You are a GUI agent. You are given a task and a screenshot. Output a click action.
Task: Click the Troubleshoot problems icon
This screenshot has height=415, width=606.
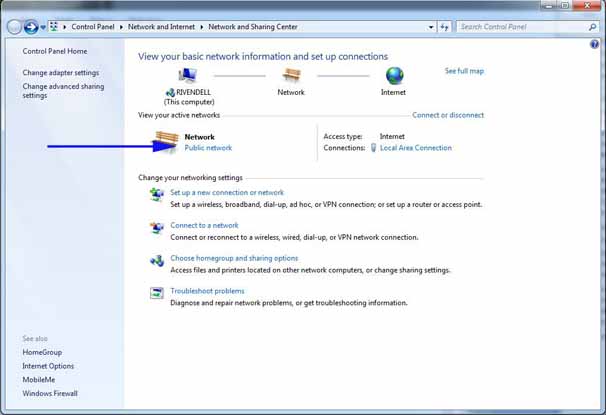pyautogui.click(x=157, y=293)
